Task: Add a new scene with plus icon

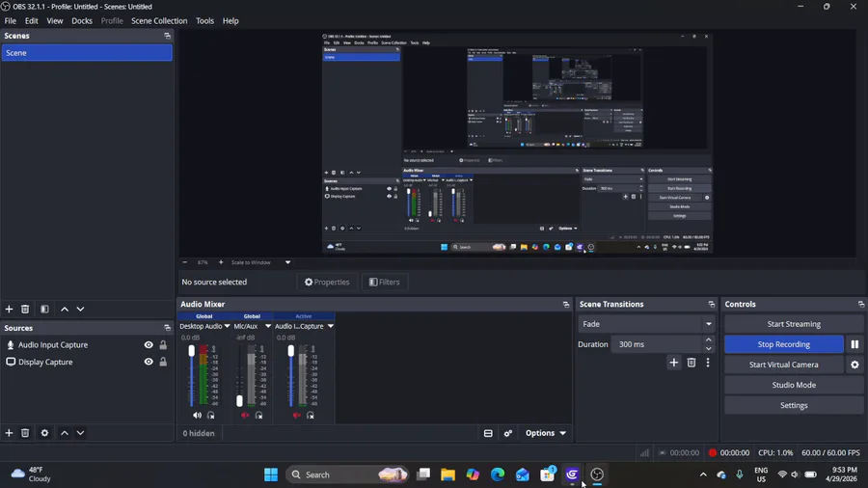Action: pos(9,309)
